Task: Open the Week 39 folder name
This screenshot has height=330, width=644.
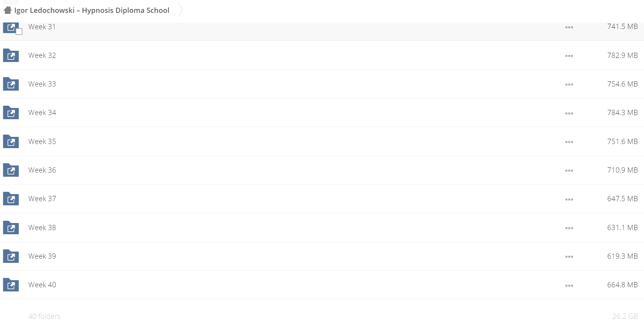Action: [x=42, y=256]
